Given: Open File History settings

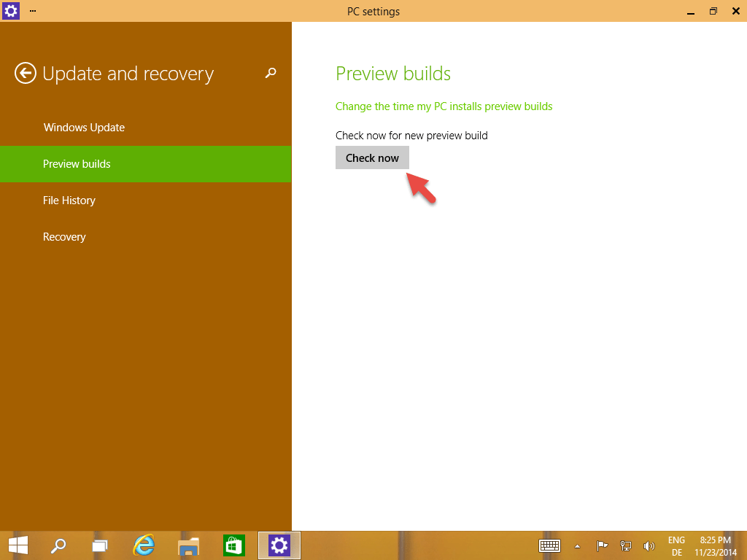Looking at the screenshot, I should pos(69,201).
